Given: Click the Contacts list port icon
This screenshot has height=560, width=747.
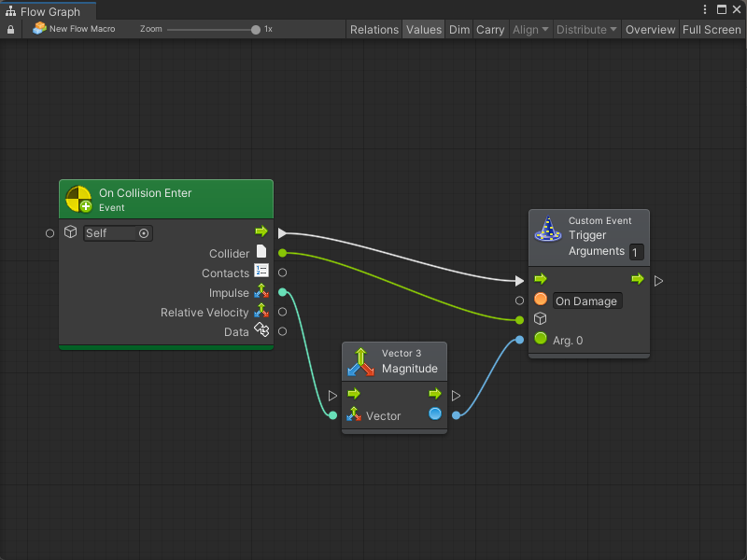Looking at the screenshot, I should [261, 272].
